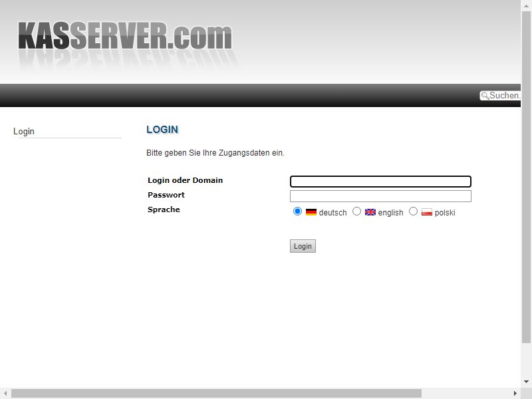Click the Suchen search field

tap(500, 96)
